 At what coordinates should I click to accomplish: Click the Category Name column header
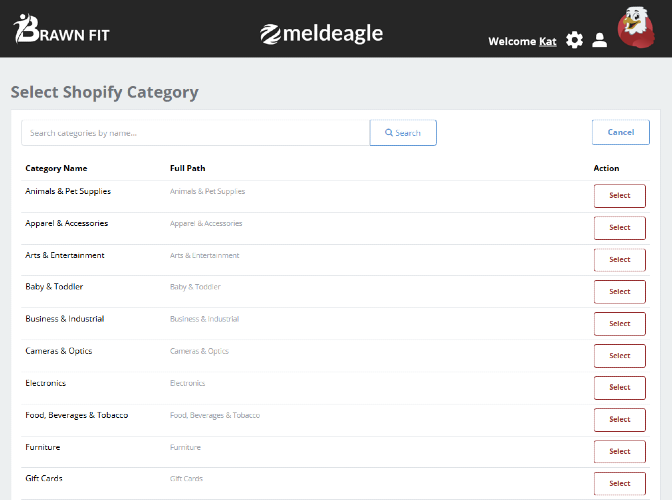[56, 168]
